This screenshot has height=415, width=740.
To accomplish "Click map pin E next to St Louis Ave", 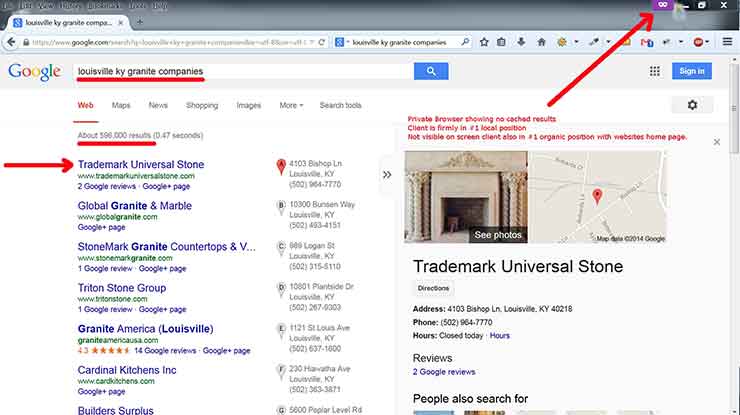I will [281, 330].
